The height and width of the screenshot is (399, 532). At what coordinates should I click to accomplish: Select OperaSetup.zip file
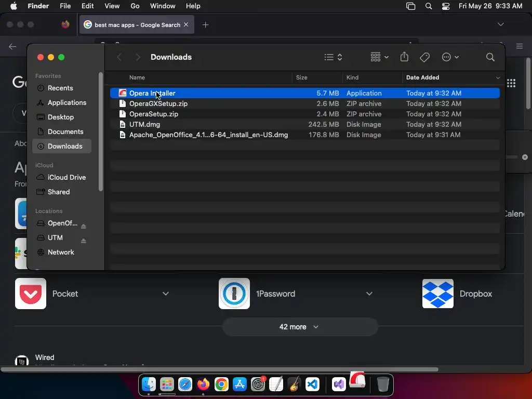point(304,114)
